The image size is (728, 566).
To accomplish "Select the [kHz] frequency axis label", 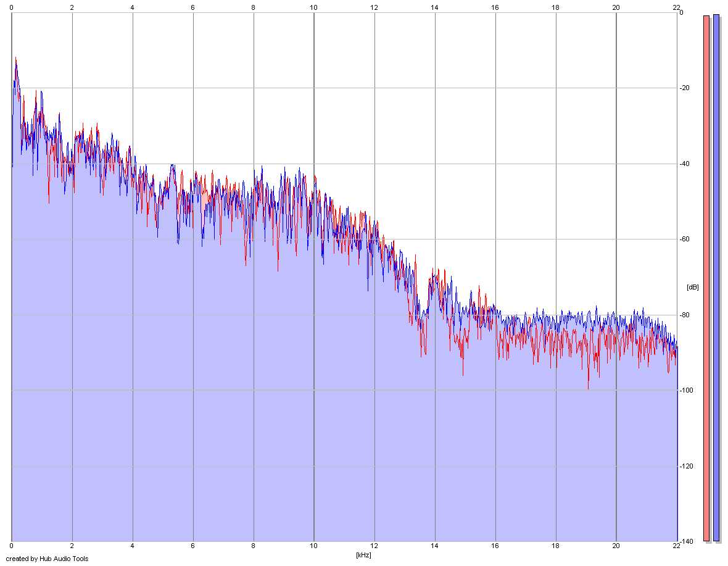I will [363, 555].
